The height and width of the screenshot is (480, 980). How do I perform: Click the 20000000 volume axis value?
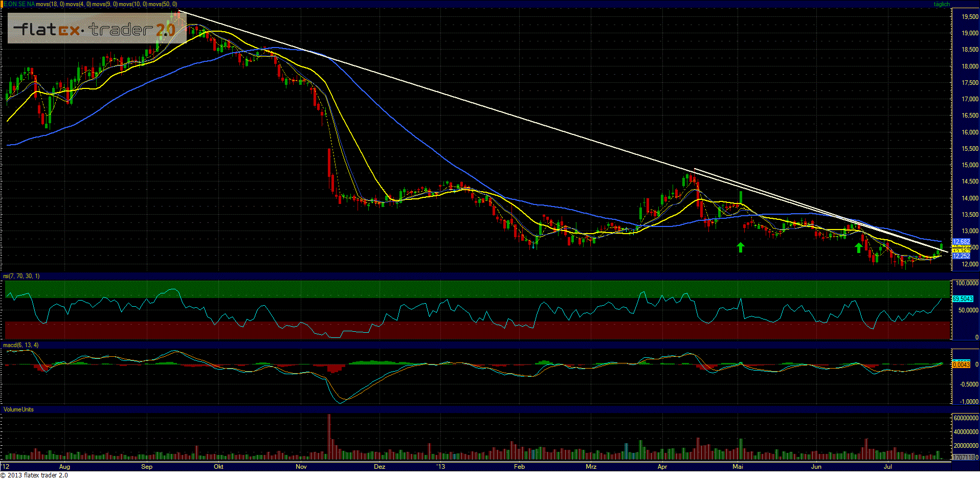click(966, 446)
